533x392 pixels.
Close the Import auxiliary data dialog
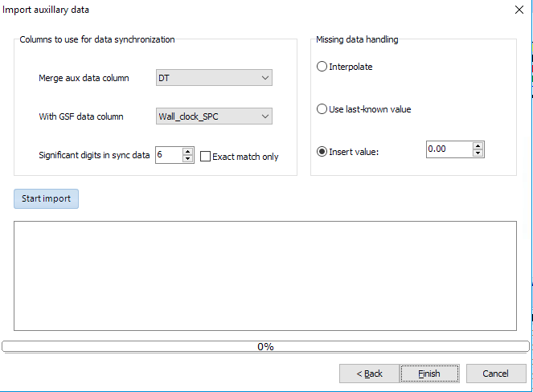[518, 10]
